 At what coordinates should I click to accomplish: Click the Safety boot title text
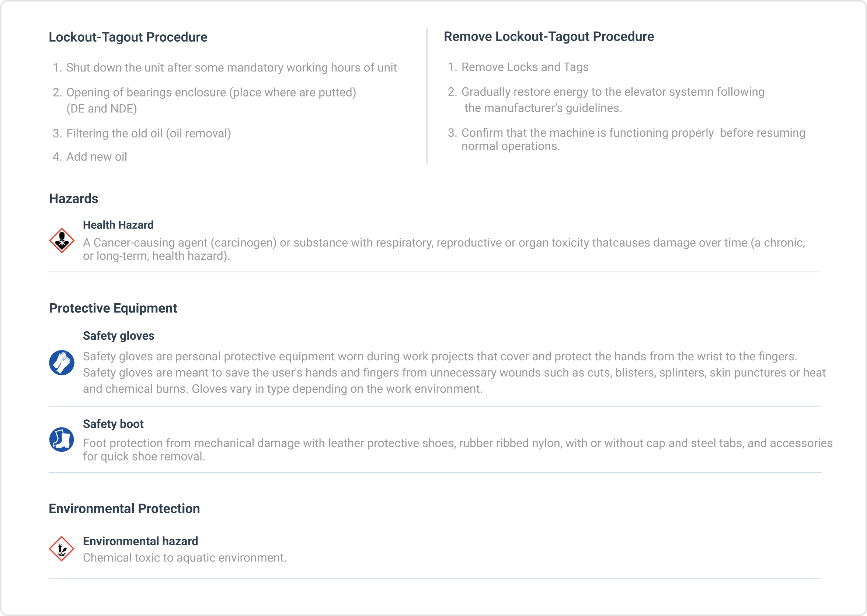point(113,424)
